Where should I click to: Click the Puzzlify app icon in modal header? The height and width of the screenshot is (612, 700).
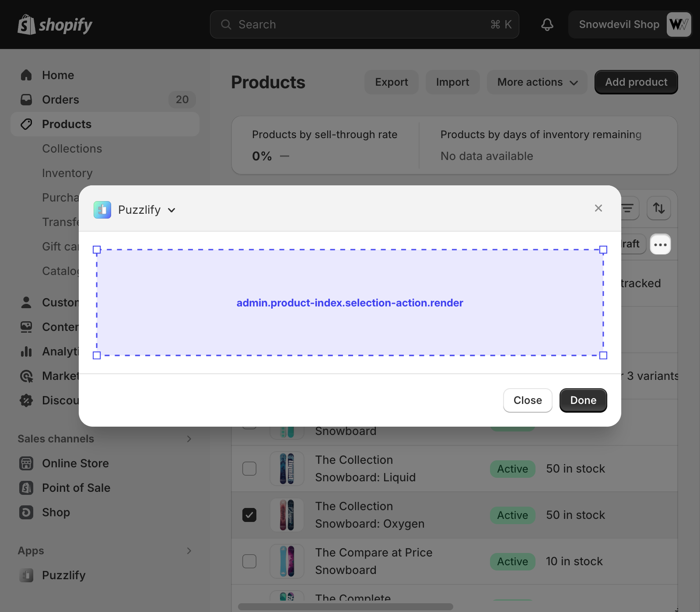pyautogui.click(x=102, y=210)
